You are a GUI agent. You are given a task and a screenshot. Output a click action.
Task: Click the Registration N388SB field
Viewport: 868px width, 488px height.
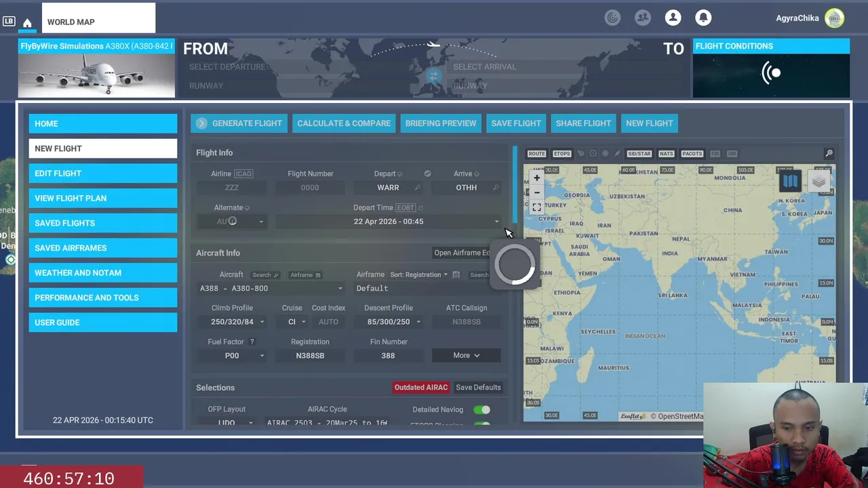[x=310, y=356]
